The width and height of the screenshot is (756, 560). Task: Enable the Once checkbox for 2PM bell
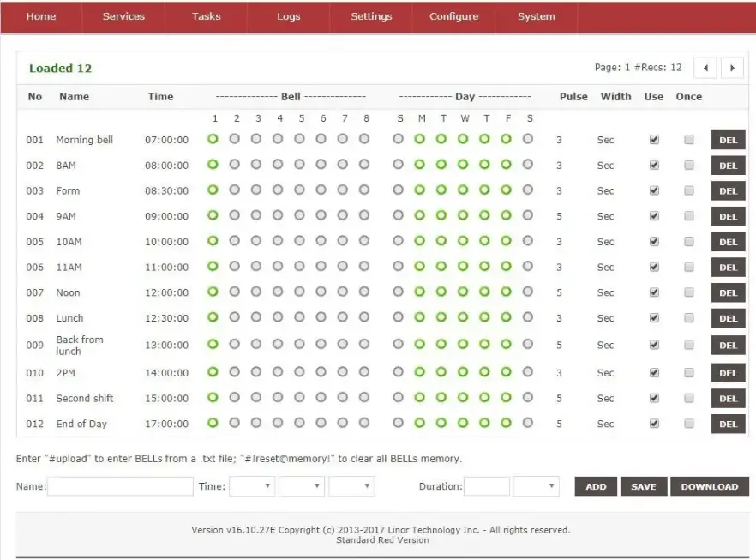(x=688, y=373)
